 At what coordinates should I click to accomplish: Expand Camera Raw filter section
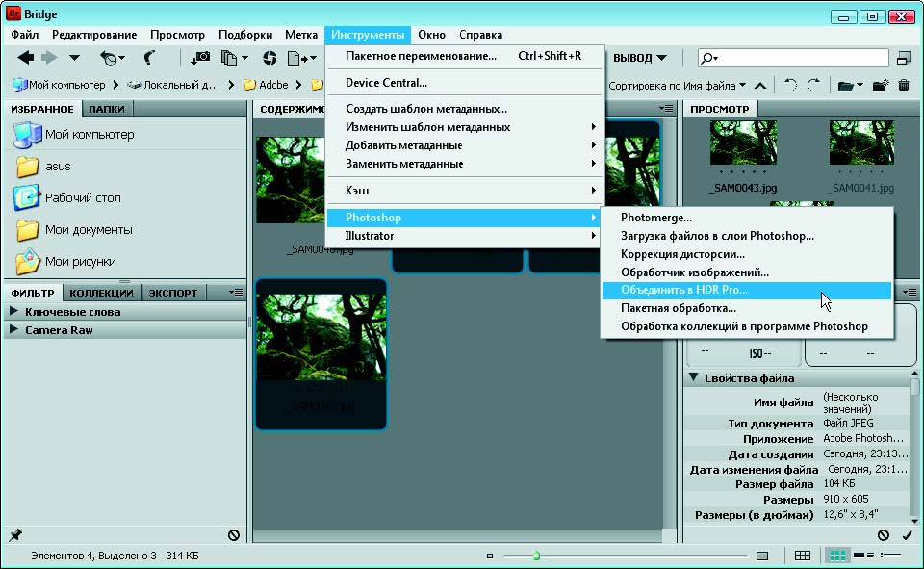(x=13, y=329)
